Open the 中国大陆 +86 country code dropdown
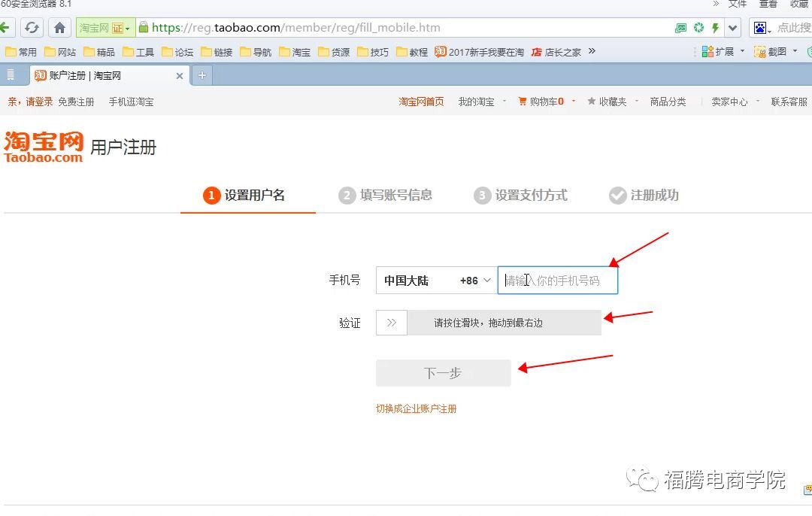The image size is (812, 516). click(x=435, y=280)
